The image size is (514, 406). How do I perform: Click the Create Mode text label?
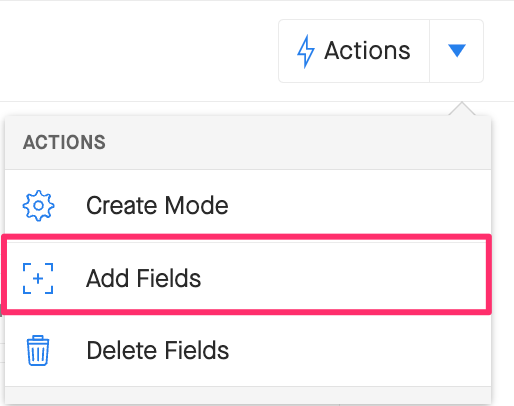tap(157, 206)
